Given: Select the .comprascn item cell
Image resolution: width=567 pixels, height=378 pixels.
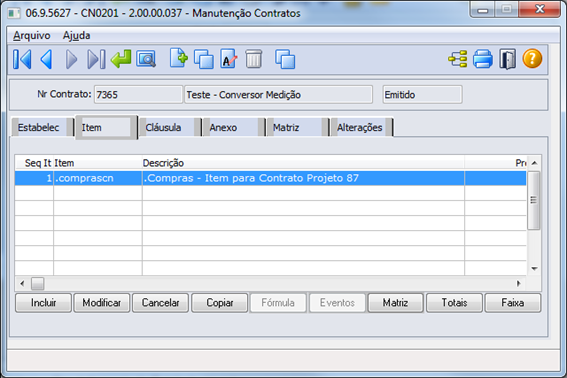Looking at the screenshot, I should pyautogui.click(x=98, y=178).
